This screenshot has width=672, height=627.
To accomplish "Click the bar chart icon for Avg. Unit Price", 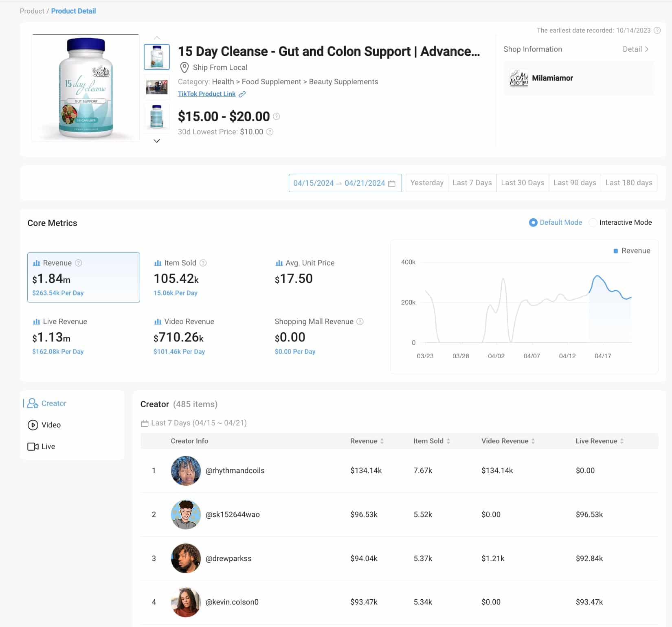I will pos(279,263).
